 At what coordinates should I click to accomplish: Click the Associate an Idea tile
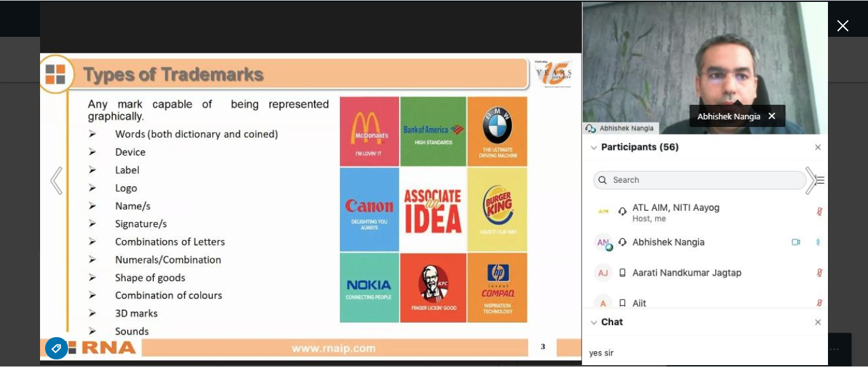click(433, 210)
